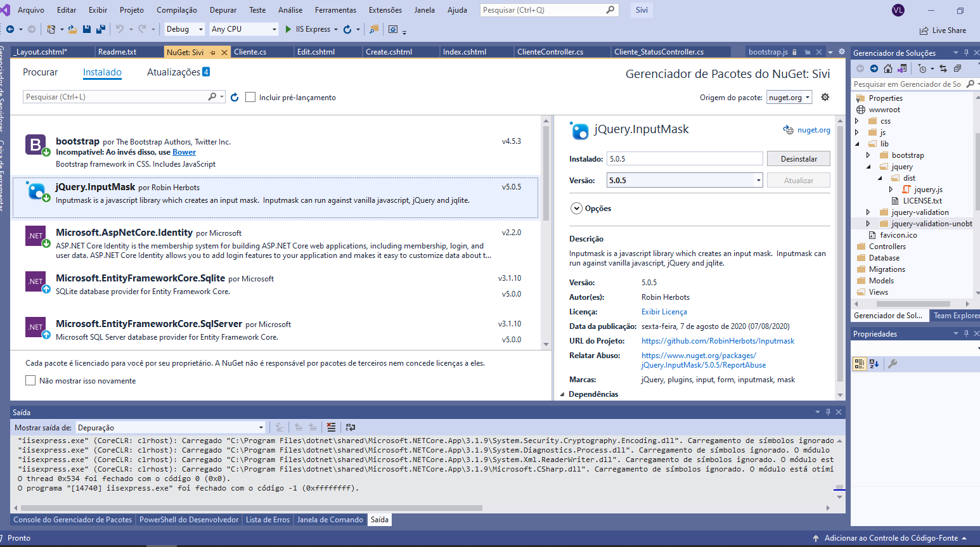Open the account avatar VL
The width and height of the screenshot is (980, 547).
(898, 10)
